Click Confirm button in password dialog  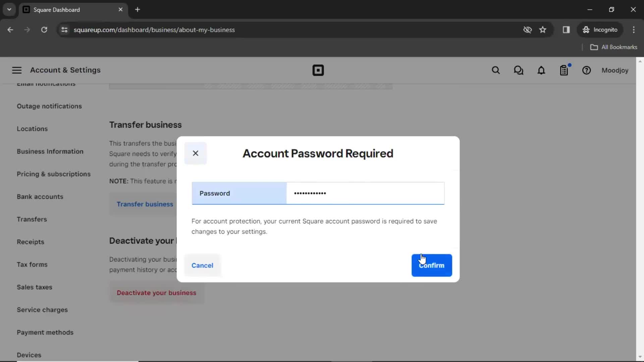point(432,265)
